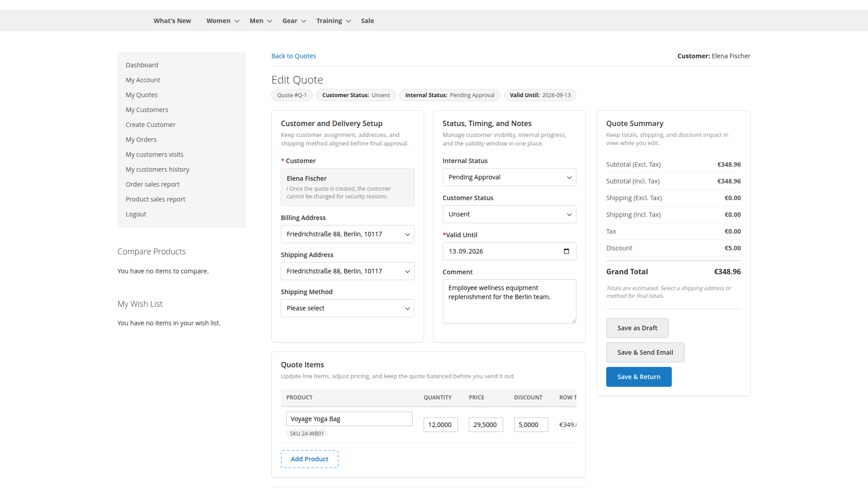Image resolution: width=868 pixels, height=488 pixels.
Task: Click Save & Send Email button
Action: click(645, 352)
